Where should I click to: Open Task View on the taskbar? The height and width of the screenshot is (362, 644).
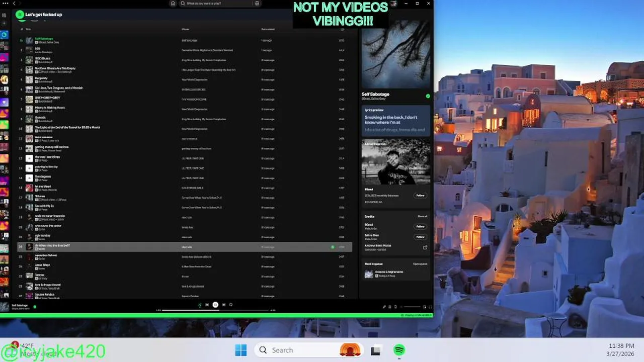375,350
